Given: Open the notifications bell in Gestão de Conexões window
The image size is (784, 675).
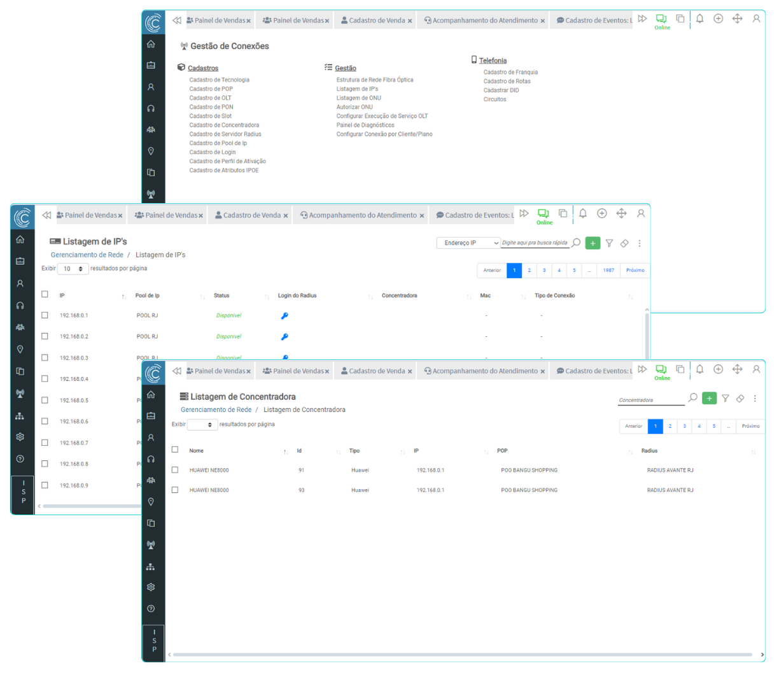Looking at the screenshot, I should 699,19.
